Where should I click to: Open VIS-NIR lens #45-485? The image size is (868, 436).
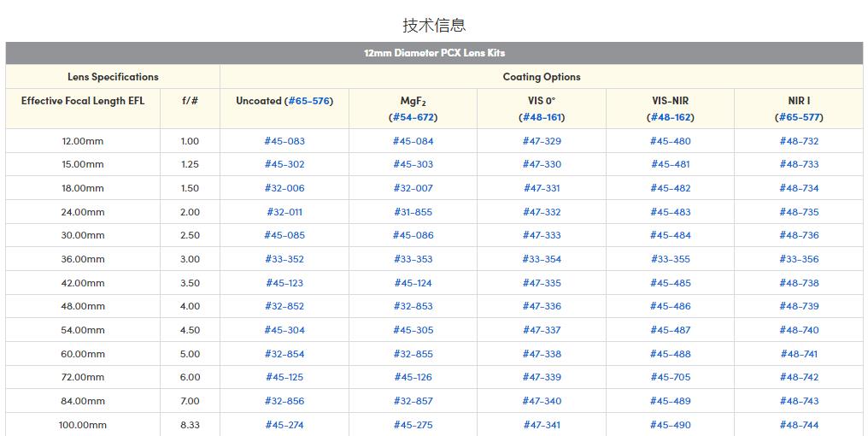pyautogui.click(x=671, y=283)
